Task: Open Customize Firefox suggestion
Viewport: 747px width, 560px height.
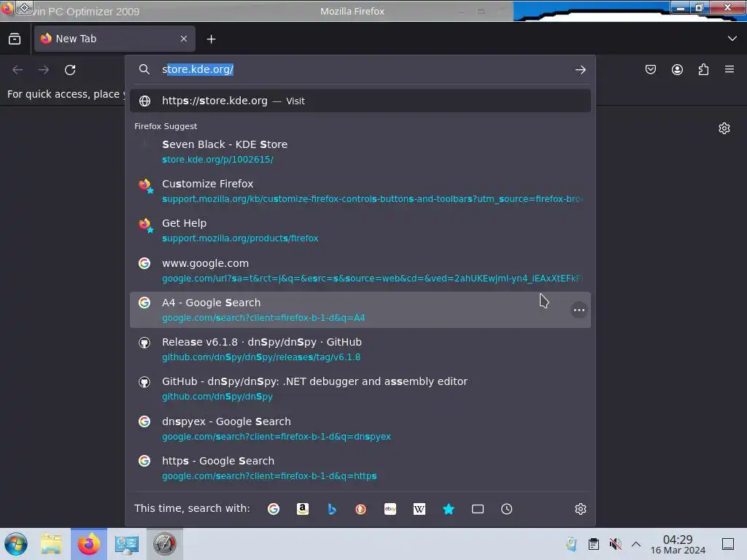Action: 360,191
